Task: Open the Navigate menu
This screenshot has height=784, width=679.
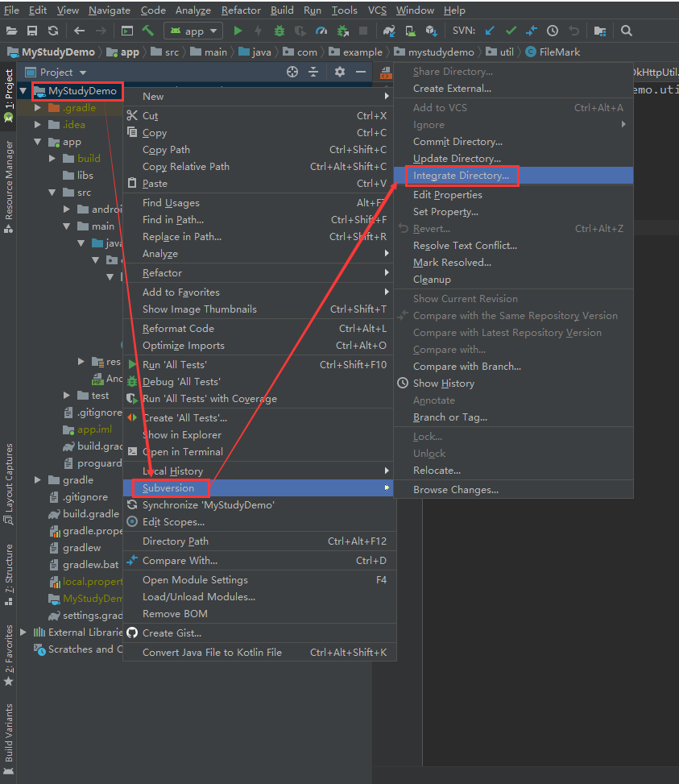Action: [110, 10]
